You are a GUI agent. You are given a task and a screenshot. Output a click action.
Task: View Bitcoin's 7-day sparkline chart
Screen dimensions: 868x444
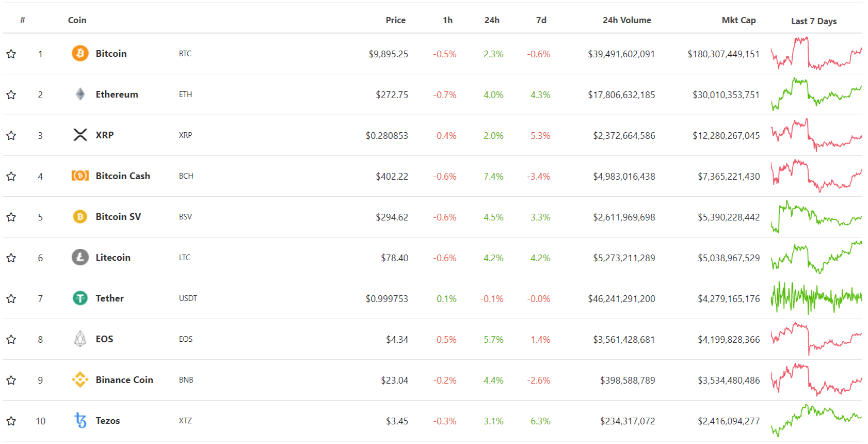[x=816, y=53]
